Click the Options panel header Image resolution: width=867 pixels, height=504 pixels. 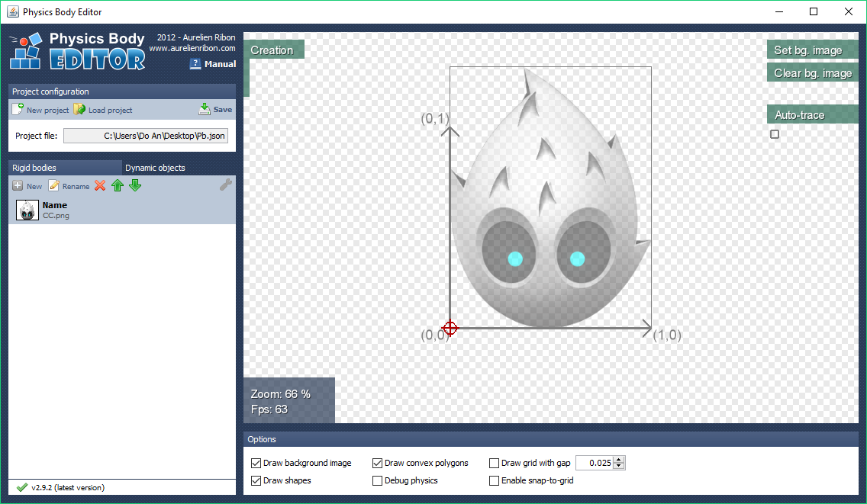tap(551, 438)
